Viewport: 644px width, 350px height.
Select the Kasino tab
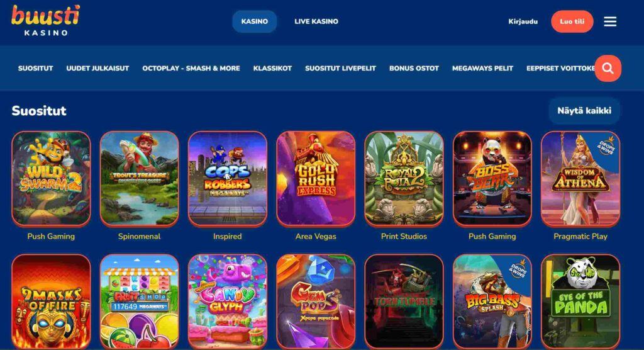[255, 21]
